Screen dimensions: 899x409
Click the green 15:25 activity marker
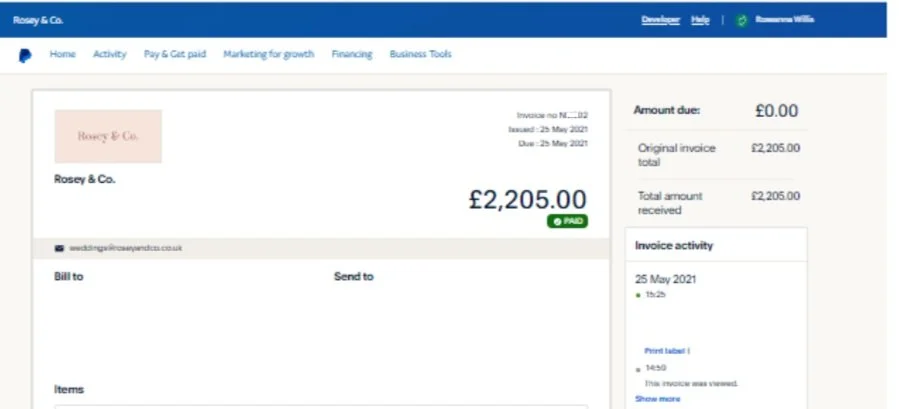pos(639,295)
